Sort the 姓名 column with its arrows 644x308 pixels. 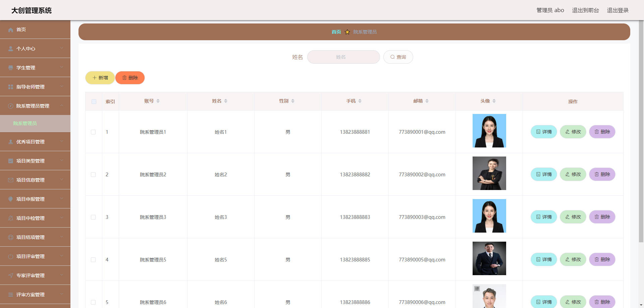coord(226,101)
